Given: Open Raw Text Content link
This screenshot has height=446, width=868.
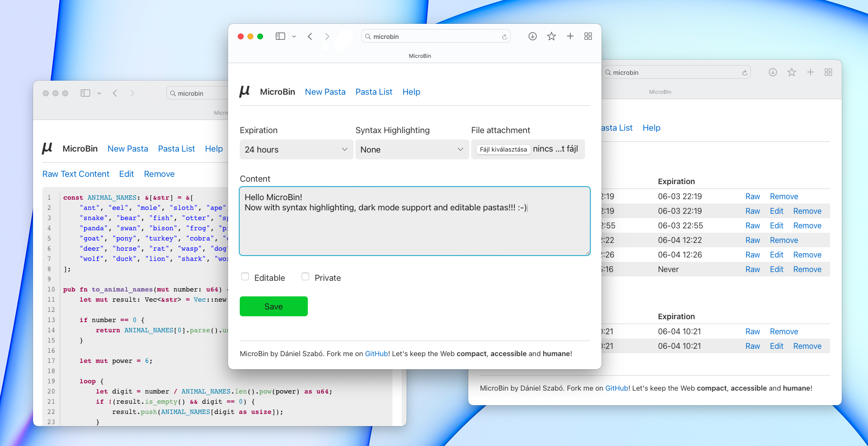Looking at the screenshot, I should tap(76, 174).
